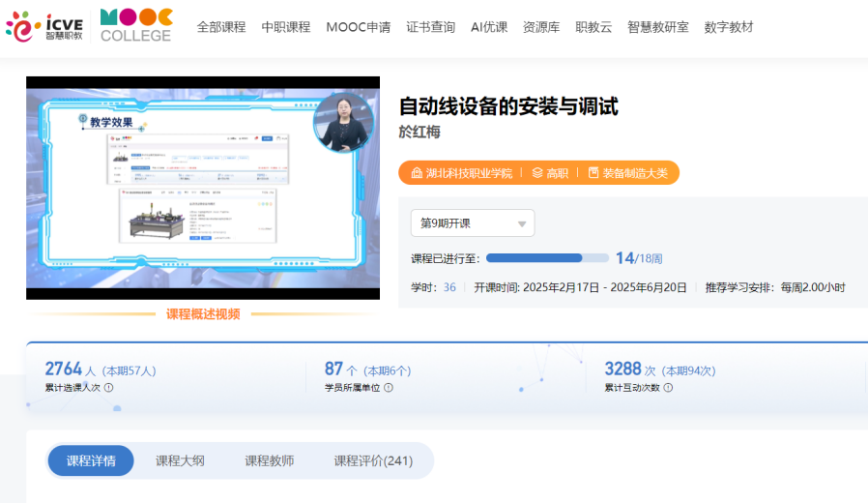Play the course overview video thumbnail
This screenshot has width=868, height=503.
pos(203,188)
